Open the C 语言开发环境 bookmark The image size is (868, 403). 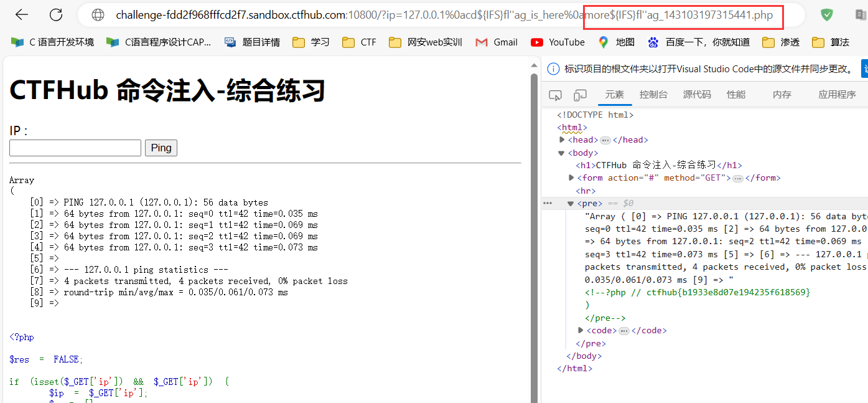(52, 42)
